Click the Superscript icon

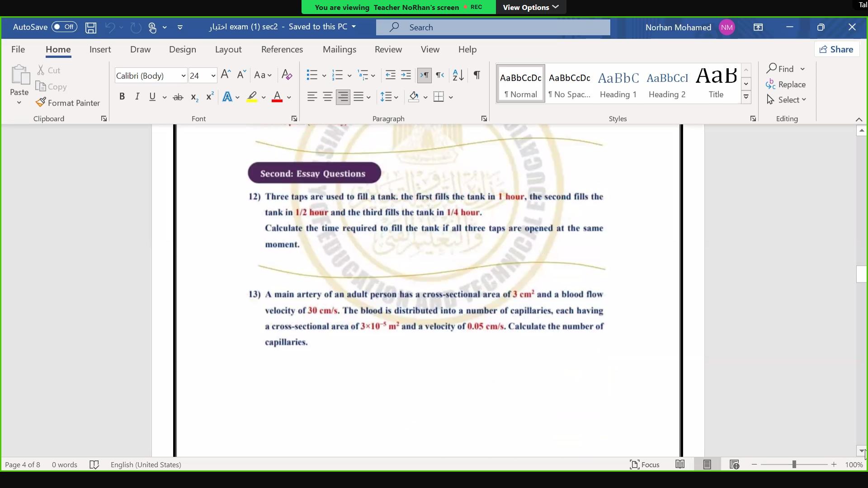(x=210, y=97)
